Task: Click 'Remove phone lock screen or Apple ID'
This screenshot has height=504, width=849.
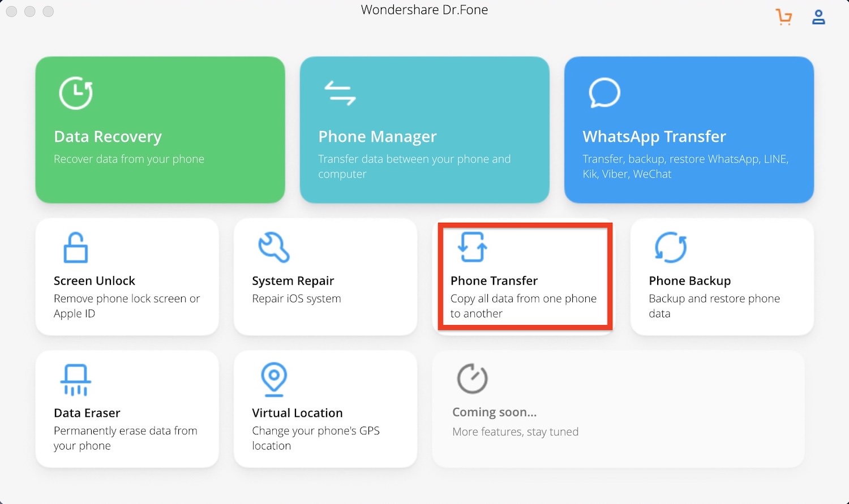Action: tap(127, 305)
